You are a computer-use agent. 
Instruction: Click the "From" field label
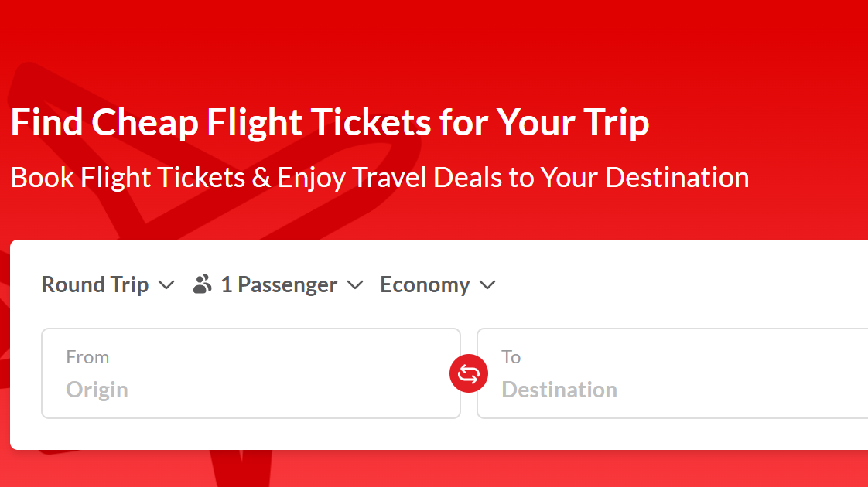[x=87, y=357]
